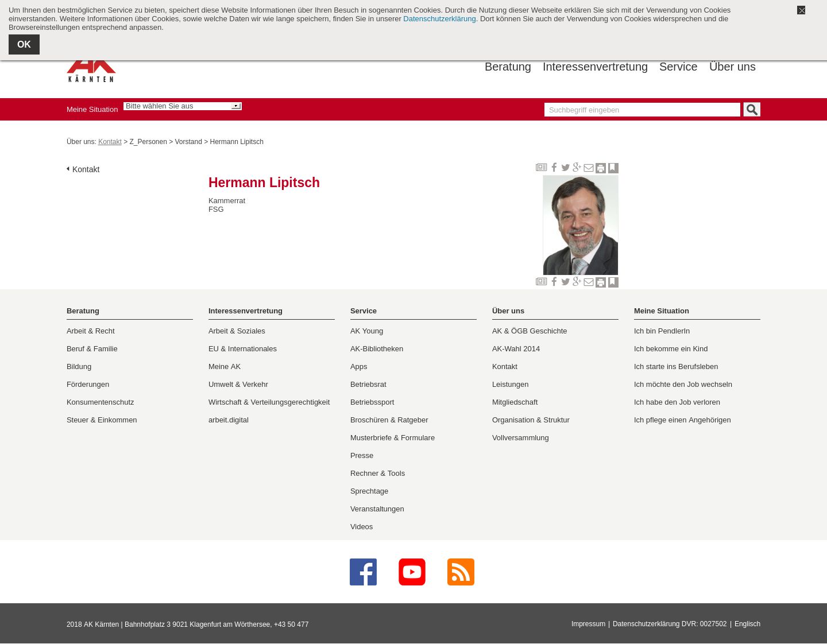Open Umwelt & Verkehr footer link
The image size is (827, 644).
238,385
